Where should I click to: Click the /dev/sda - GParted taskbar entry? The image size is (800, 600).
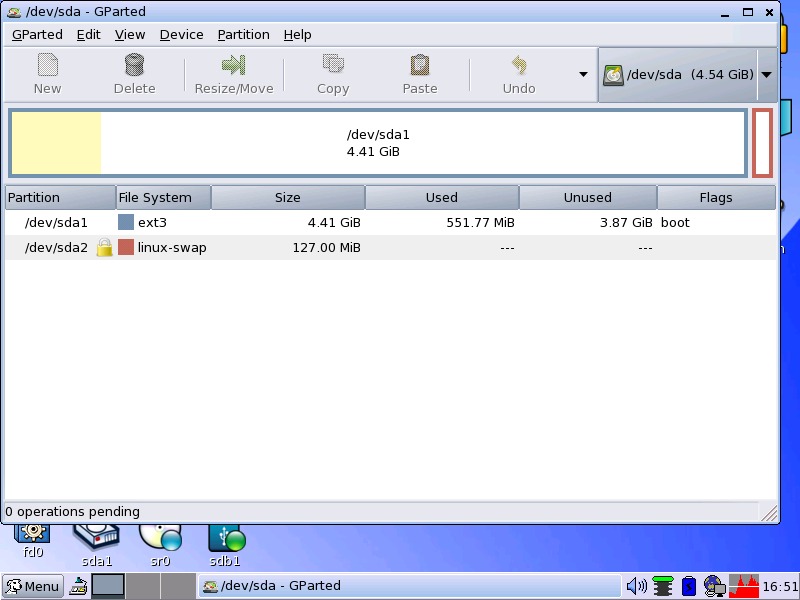(408, 586)
